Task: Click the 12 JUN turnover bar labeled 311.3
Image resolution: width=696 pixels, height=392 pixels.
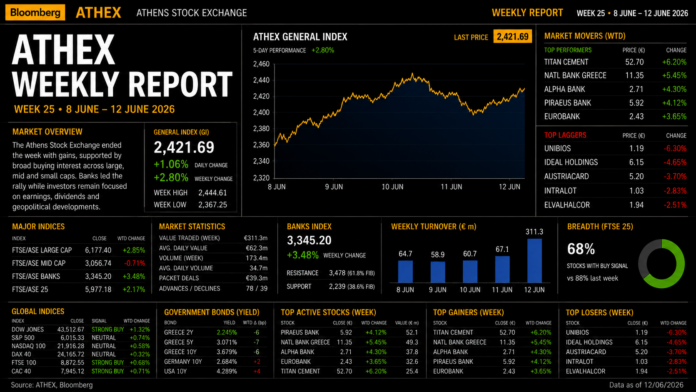Action: coord(534,261)
